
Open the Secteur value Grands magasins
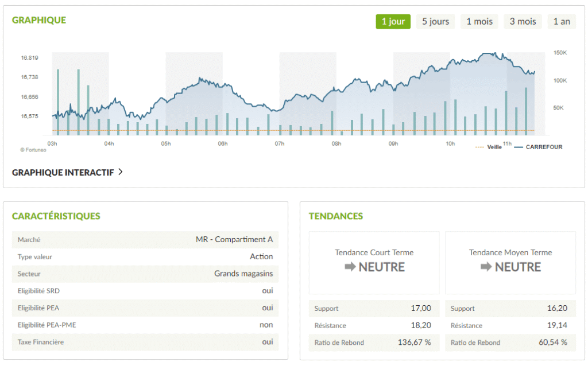point(243,274)
